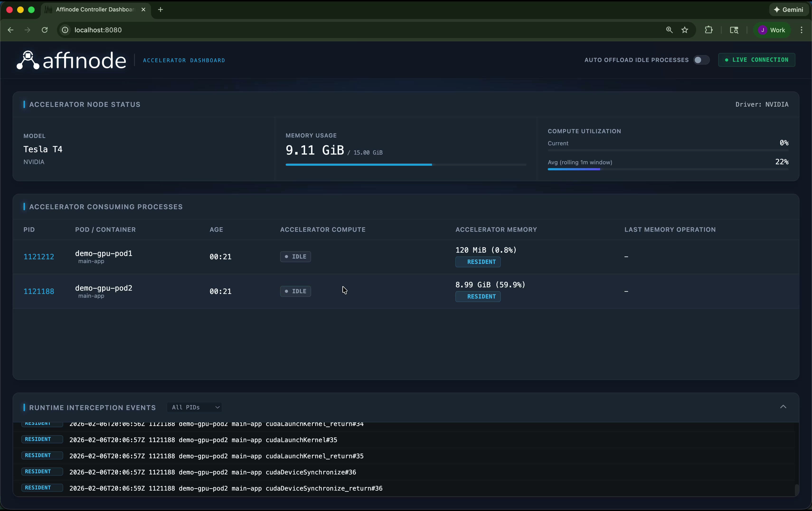Image resolution: width=812 pixels, height=511 pixels.
Task: Select the Affinode Controller Dashboard tab
Action: 96,9
